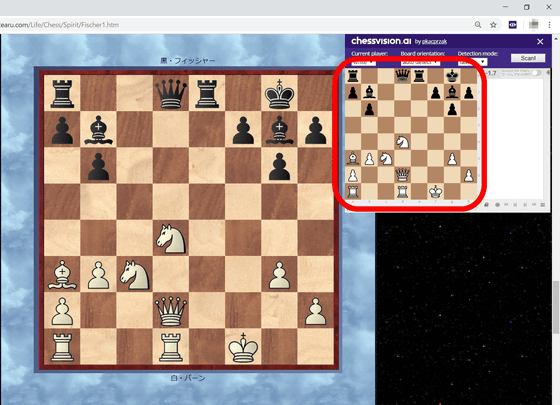Open the Current player dropdown
The width and height of the screenshot is (560, 405).
pos(364,62)
